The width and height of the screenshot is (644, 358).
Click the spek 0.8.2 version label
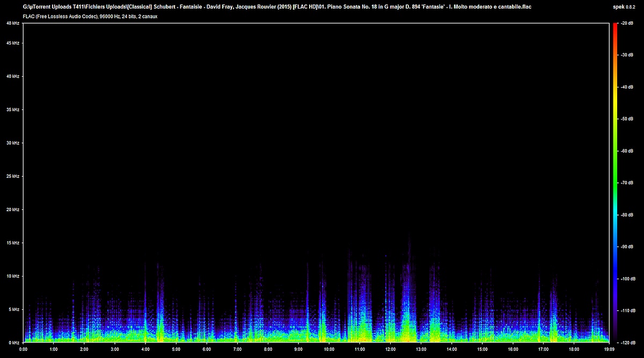coord(623,7)
